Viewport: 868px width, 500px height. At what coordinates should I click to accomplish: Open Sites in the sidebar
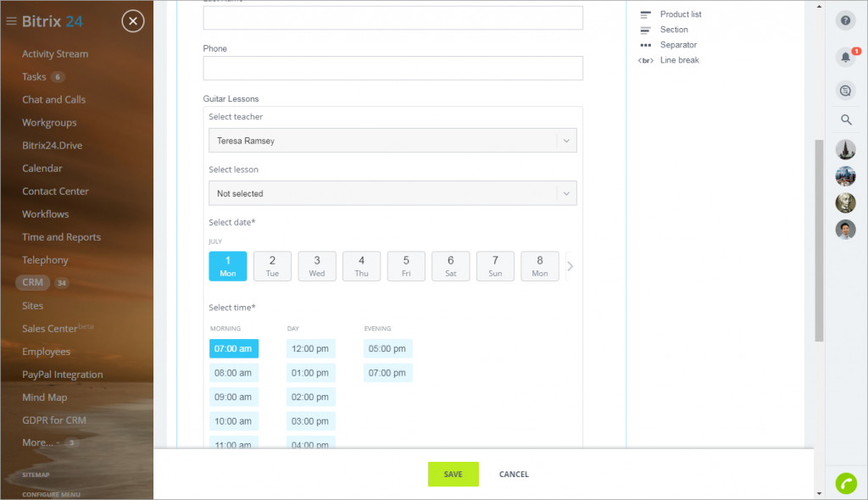[33, 306]
